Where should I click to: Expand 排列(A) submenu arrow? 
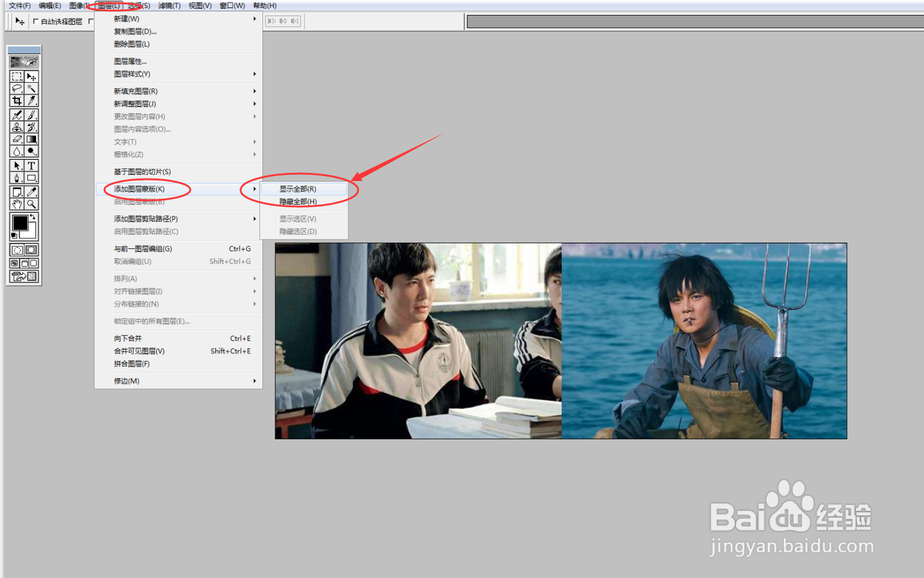tap(254, 279)
